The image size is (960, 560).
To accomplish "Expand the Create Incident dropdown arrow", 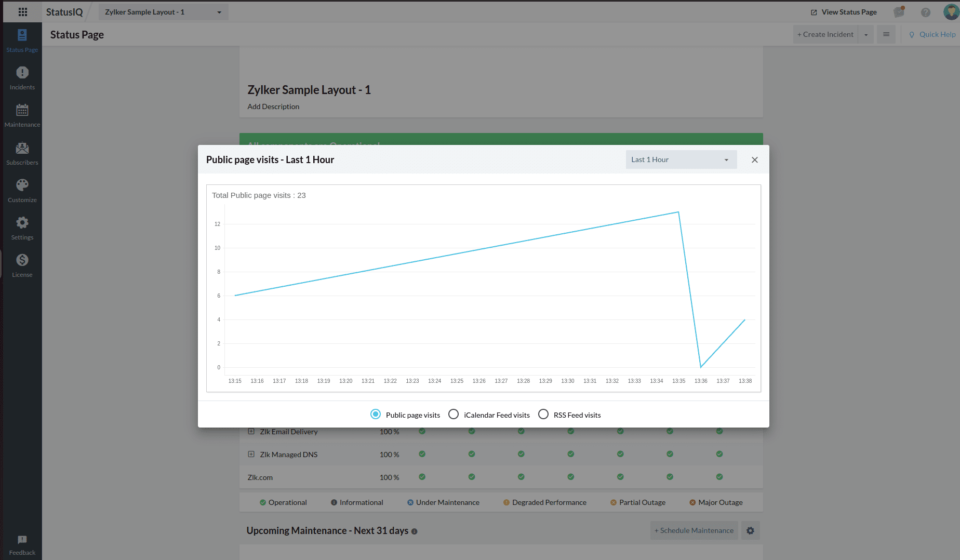I will 866,35.
